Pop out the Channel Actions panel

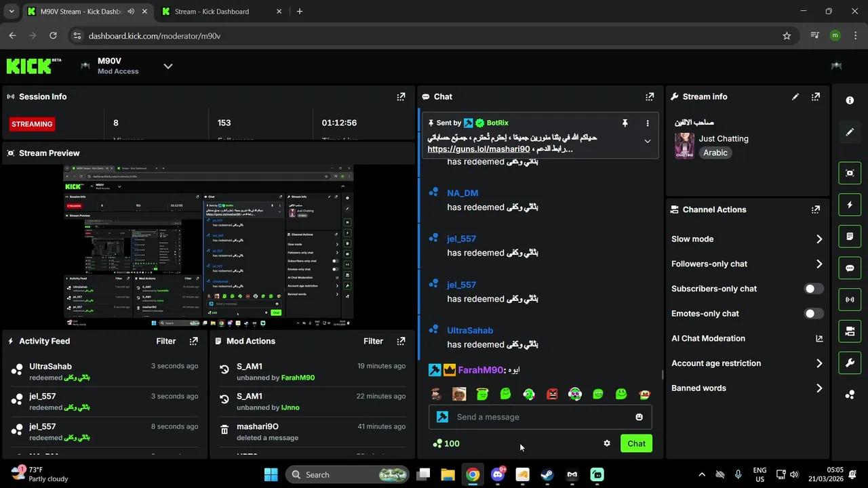pos(816,209)
